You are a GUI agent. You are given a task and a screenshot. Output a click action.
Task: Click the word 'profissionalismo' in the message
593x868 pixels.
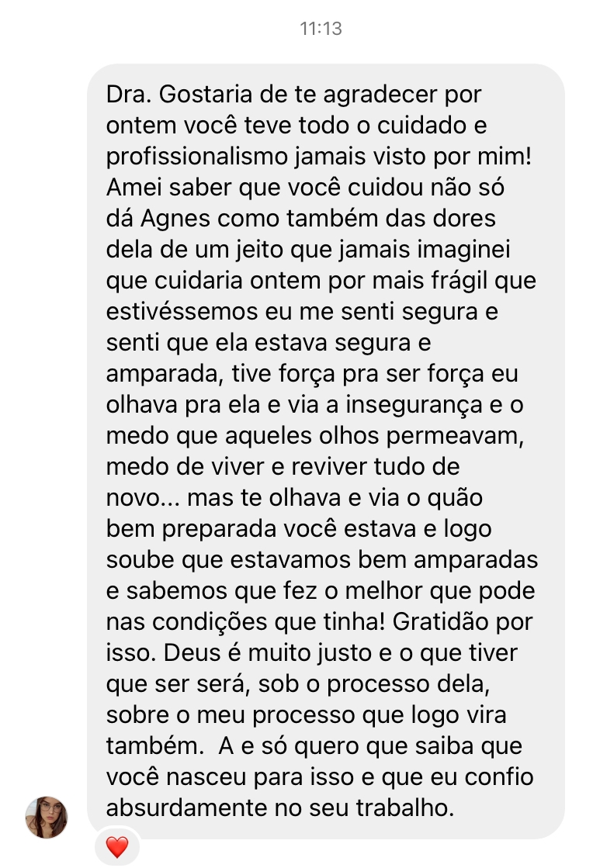pos(196,157)
